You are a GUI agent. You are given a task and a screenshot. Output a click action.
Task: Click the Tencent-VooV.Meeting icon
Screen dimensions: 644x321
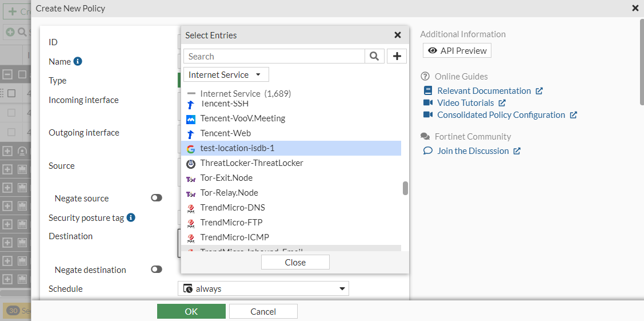191,118
